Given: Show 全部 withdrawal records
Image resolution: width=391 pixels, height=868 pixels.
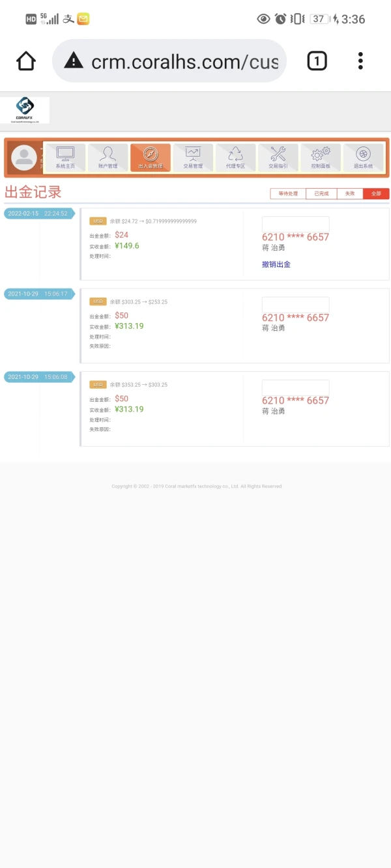Looking at the screenshot, I should coord(376,193).
